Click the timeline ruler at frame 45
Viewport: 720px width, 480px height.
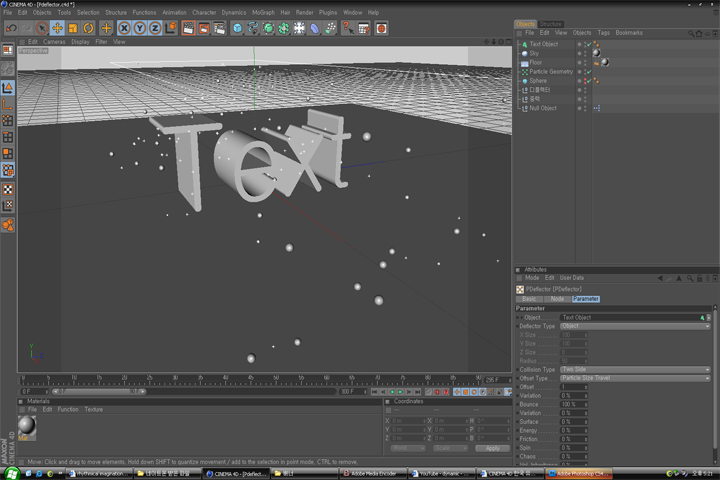tap(251, 379)
